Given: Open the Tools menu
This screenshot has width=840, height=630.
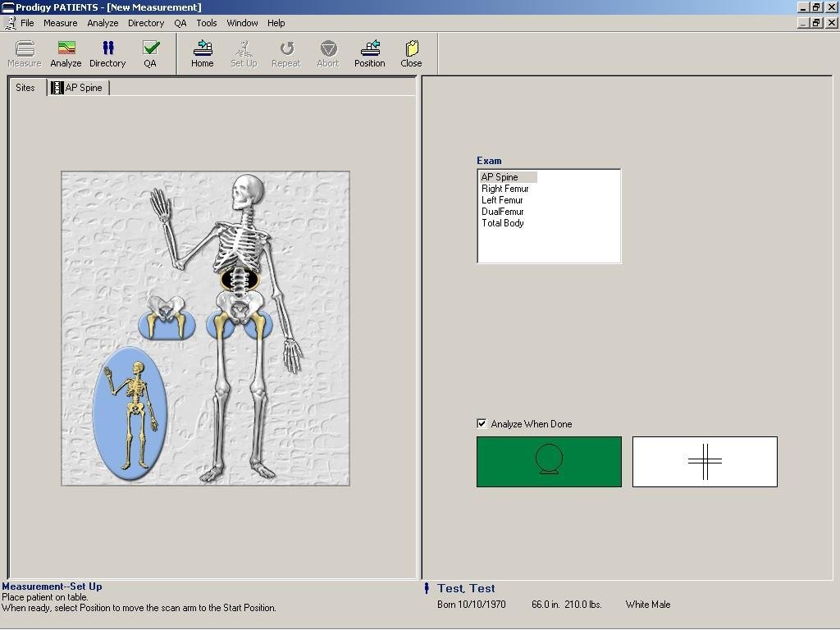Looking at the screenshot, I should tap(206, 23).
